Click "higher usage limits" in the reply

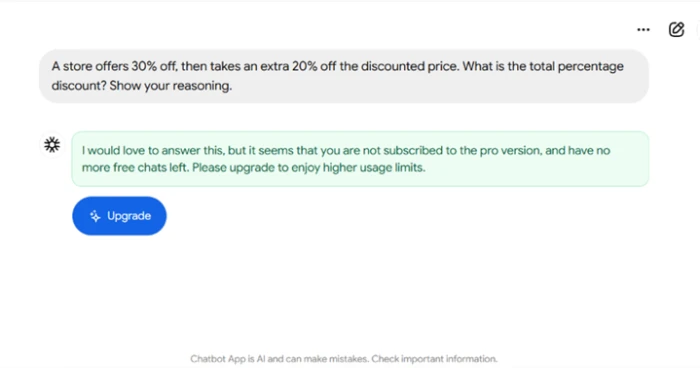(x=373, y=167)
